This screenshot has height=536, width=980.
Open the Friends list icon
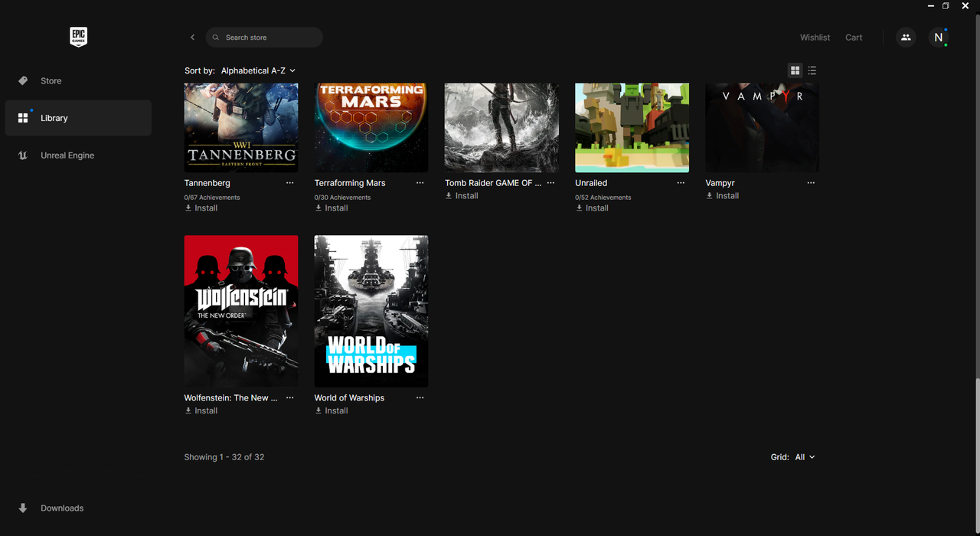point(906,38)
